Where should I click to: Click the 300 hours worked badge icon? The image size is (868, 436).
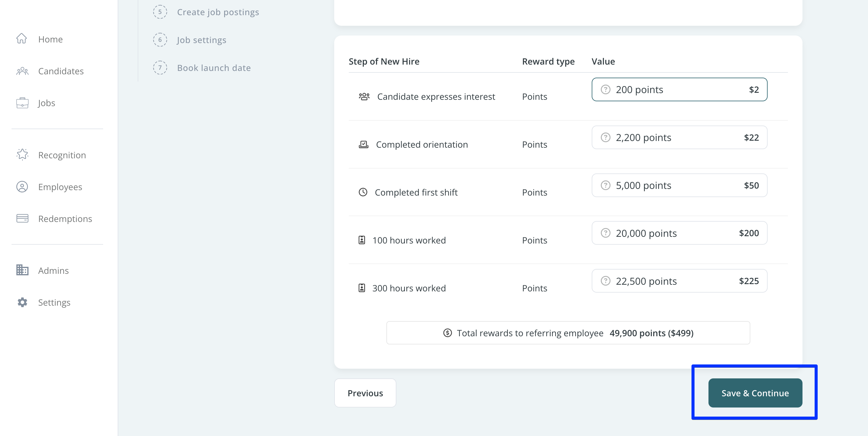pyautogui.click(x=362, y=288)
